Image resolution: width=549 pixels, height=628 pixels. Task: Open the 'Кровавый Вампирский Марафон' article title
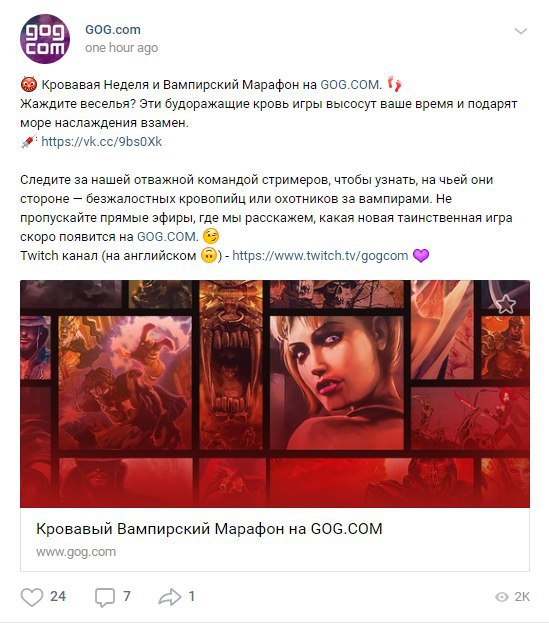click(x=209, y=529)
